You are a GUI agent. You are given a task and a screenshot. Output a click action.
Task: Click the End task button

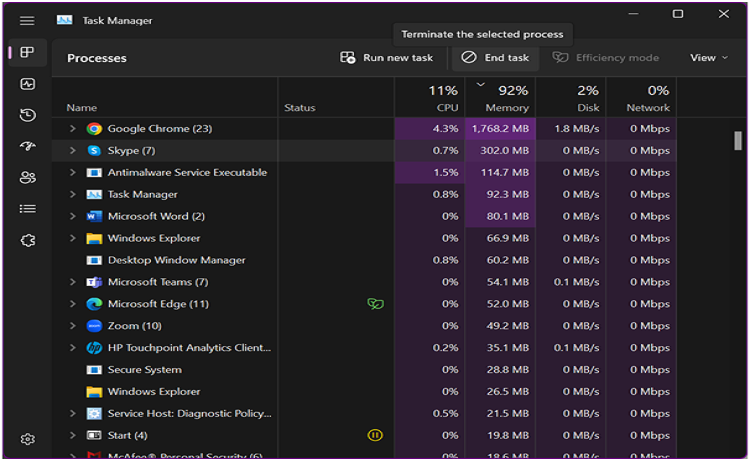(x=495, y=58)
